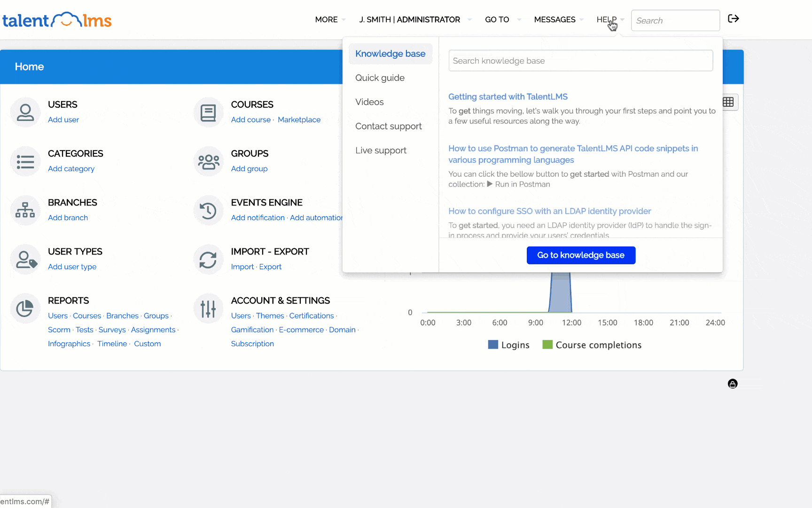Click Add course link

pos(251,120)
